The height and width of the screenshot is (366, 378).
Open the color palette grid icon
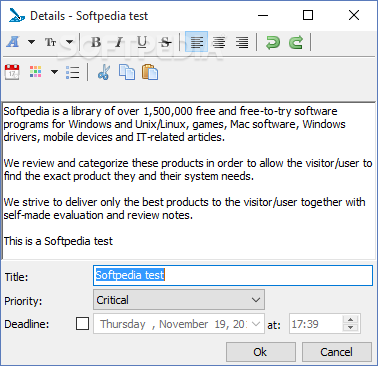pos(35,72)
